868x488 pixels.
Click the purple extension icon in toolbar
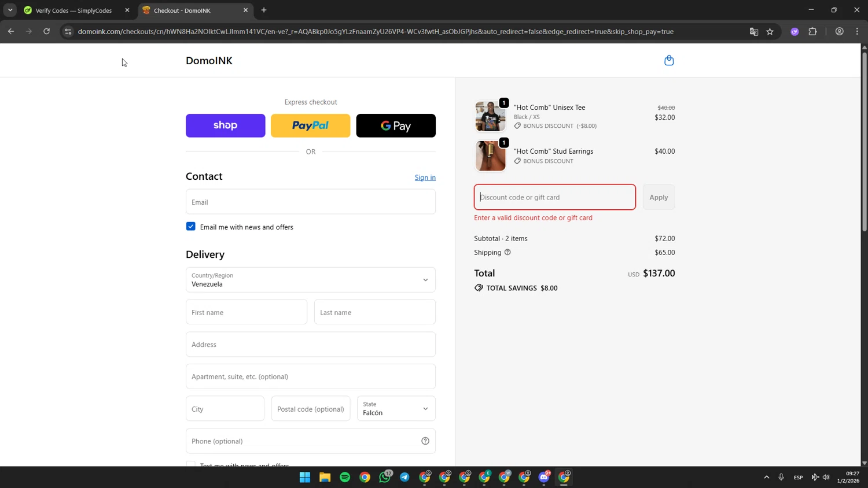[x=795, y=31]
